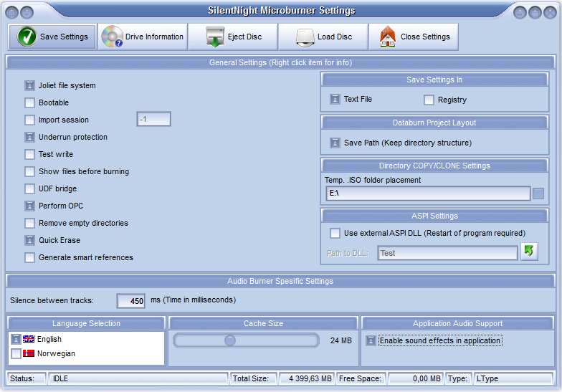Screen dimensions: 562x392
Task: Toggle Perform OPC checkbox
Action: point(30,206)
